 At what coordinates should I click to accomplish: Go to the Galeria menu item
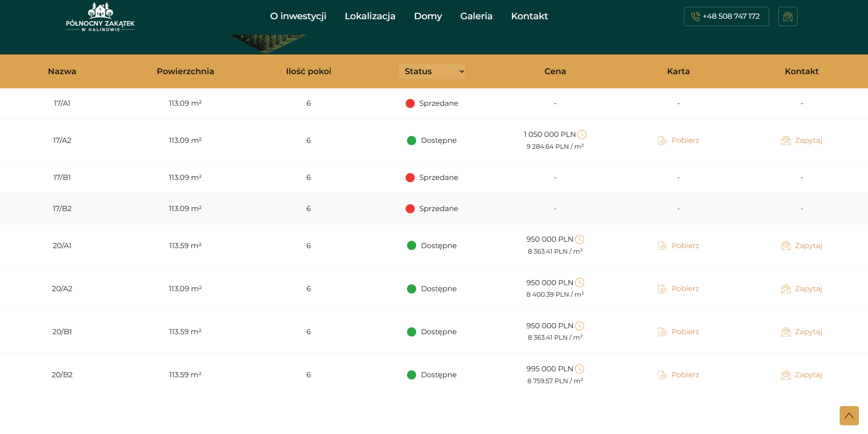coord(476,16)
